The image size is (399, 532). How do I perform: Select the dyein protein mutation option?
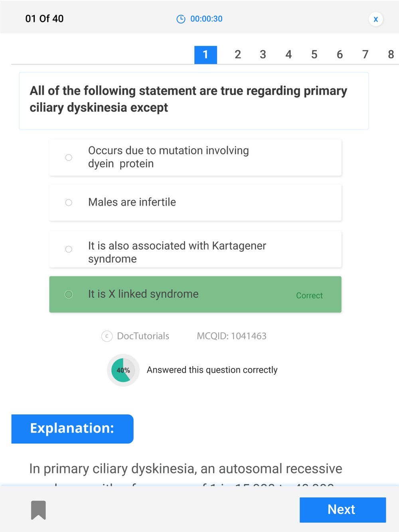tap(69, 158)
